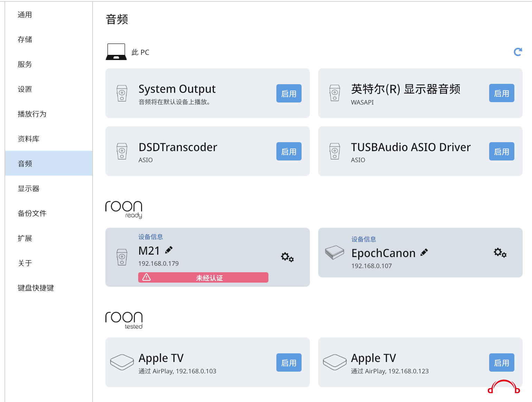This screenshot has height=402, width=532.
Task: Click the M21 device name
Action: [x=149, y=251]
